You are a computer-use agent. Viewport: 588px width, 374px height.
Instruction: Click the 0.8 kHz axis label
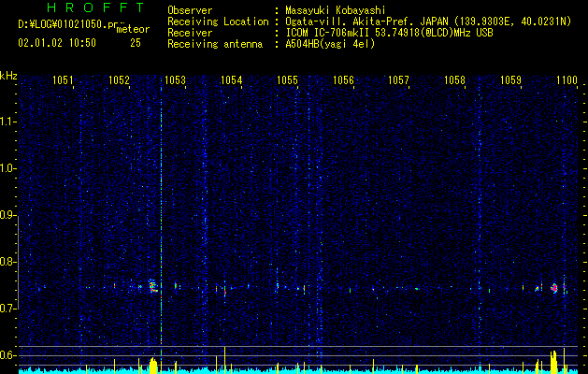[8, 262]
